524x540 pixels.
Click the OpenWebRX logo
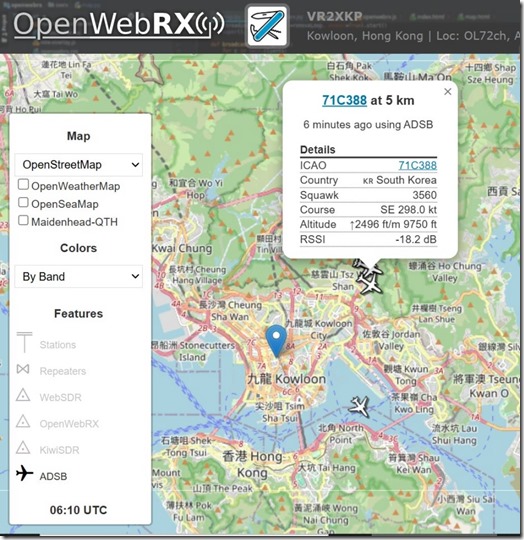point(119,25)
